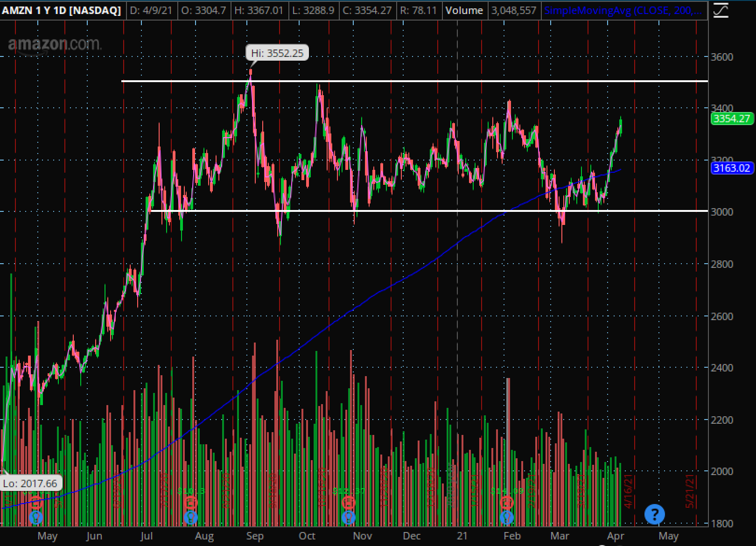The height and width of the screenshot is (546, 756).
Task: Click the blue lightbulb icon near August
Action: (190, 517)
